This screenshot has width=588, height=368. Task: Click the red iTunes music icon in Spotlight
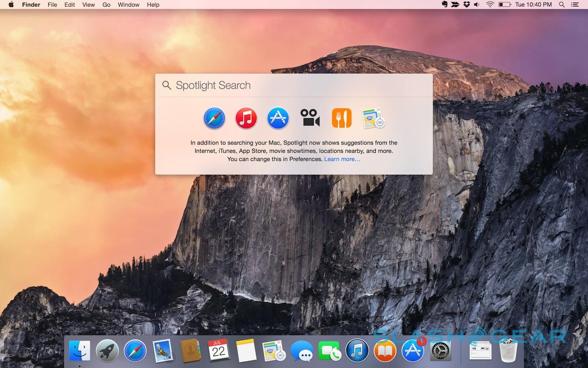246,118
